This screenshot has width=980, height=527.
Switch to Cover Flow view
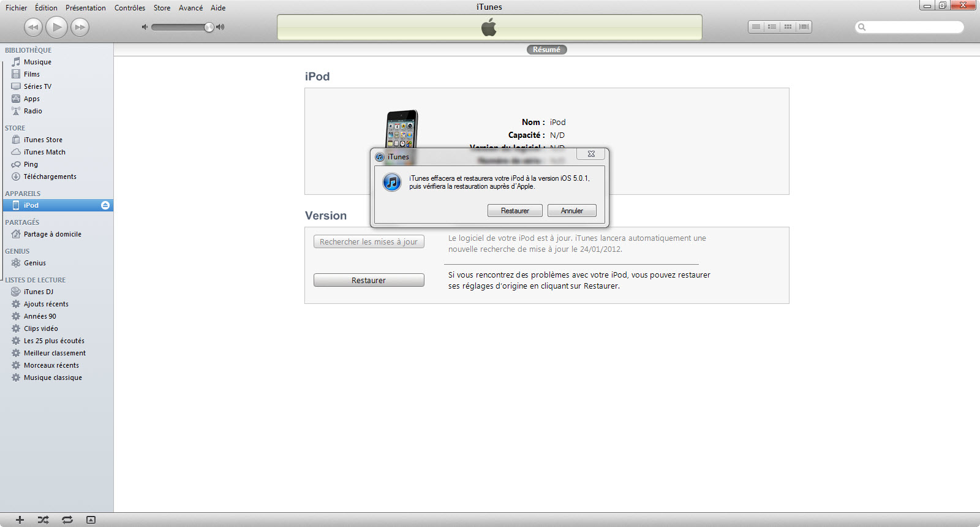point(804,27)
